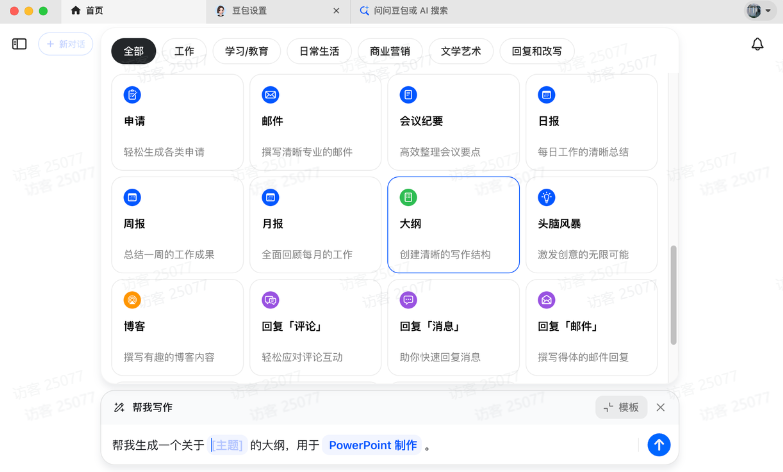Click the 全面回顾每月的工作 description

point(307,254)
